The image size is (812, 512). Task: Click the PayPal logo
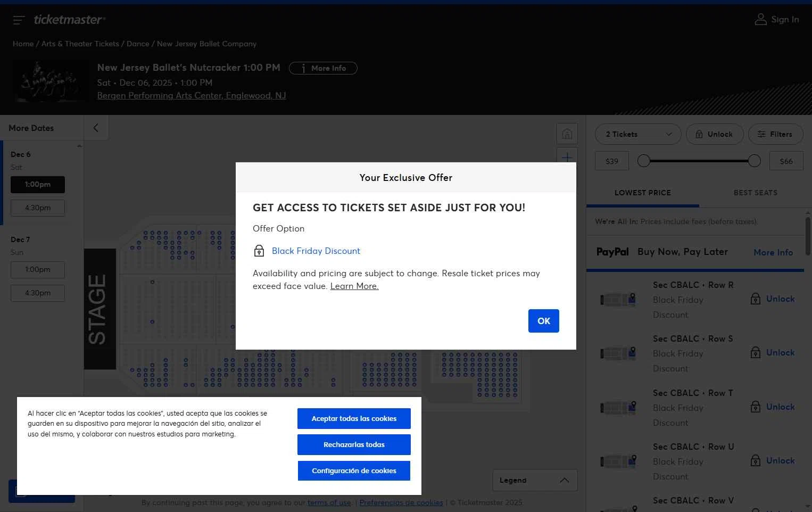pyautogui.click(x=612, y=252)
